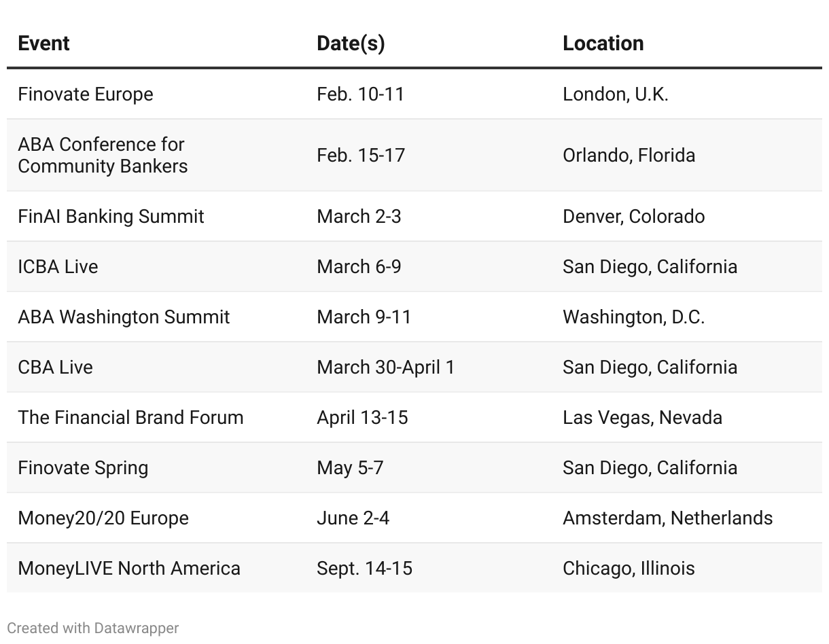Select the Las Vegas, Nevada location
Image resolution: width=829 pixels, height=644 pixels.
(642, 418)
